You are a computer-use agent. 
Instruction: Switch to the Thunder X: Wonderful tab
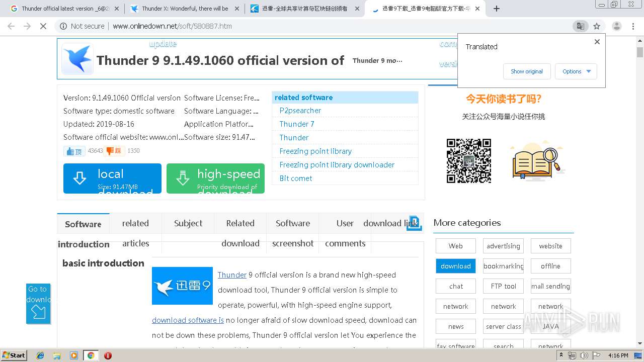point(185,9)
